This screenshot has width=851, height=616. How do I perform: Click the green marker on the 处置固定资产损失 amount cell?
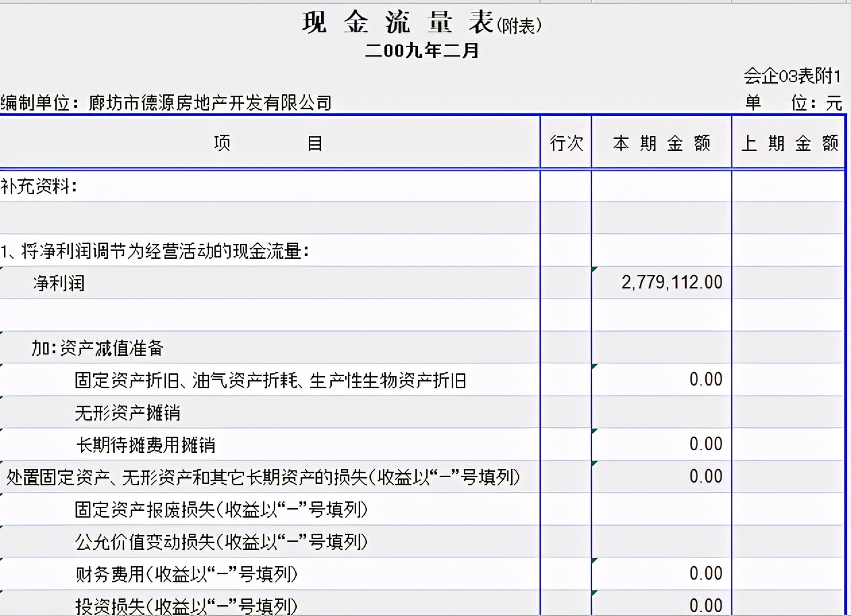tap(595, 461)
